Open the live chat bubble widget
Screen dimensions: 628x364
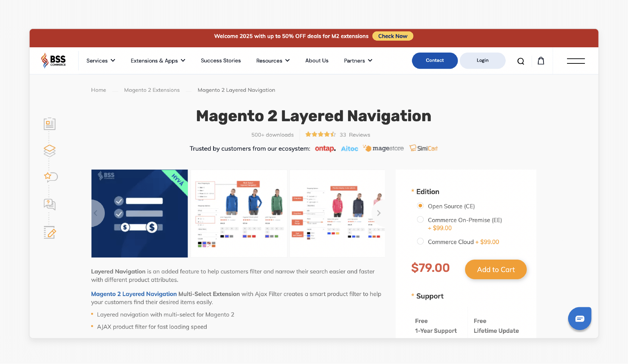[580, 318]
